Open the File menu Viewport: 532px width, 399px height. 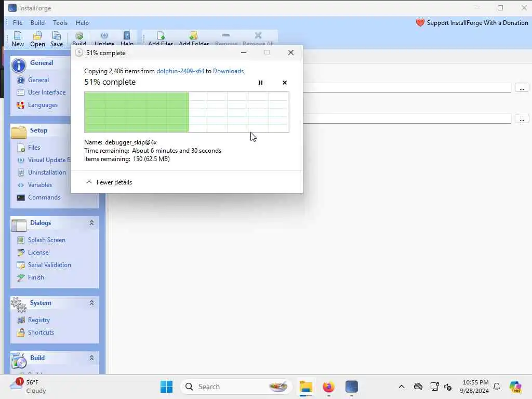point(18,23)
